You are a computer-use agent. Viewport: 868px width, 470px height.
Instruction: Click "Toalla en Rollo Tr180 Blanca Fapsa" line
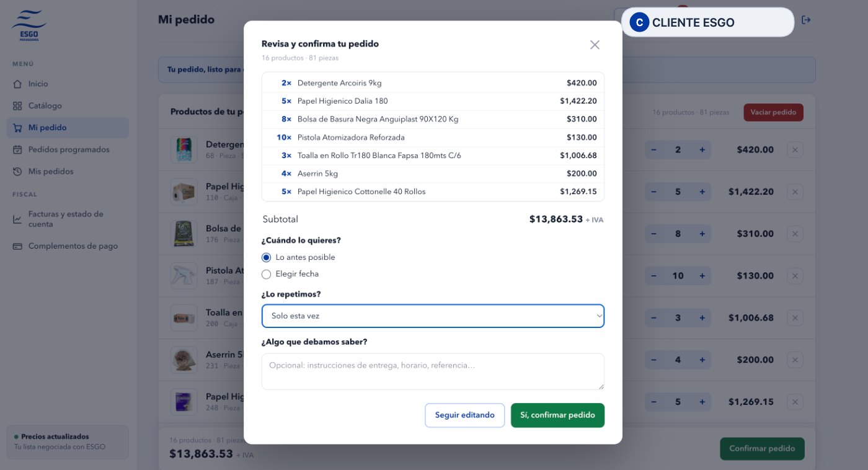coord(379,156)
